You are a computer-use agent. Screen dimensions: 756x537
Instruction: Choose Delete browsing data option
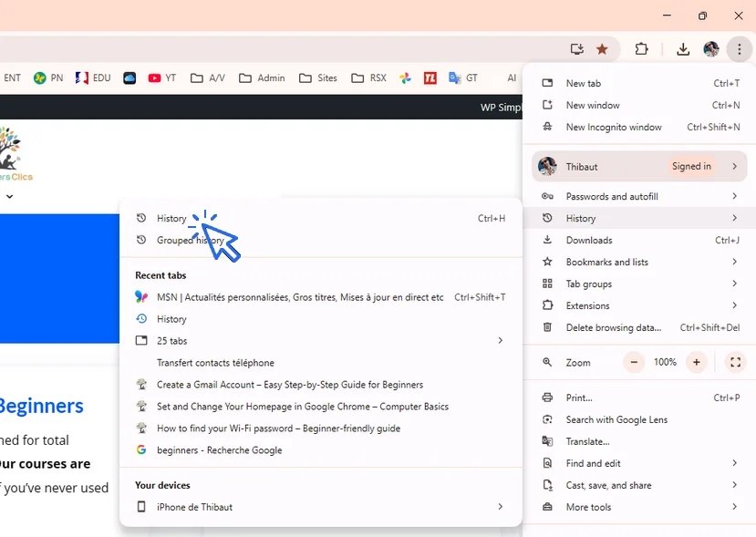[613, 327]
